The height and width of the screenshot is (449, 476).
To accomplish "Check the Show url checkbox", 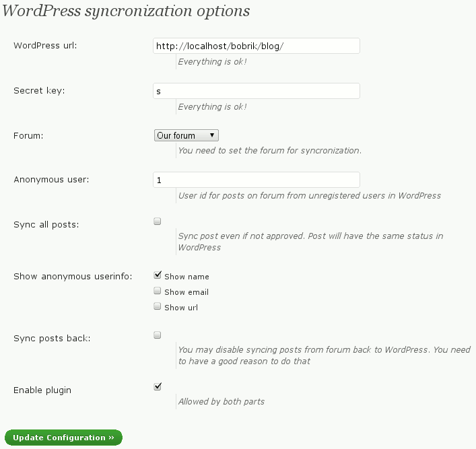I will 158,306.
